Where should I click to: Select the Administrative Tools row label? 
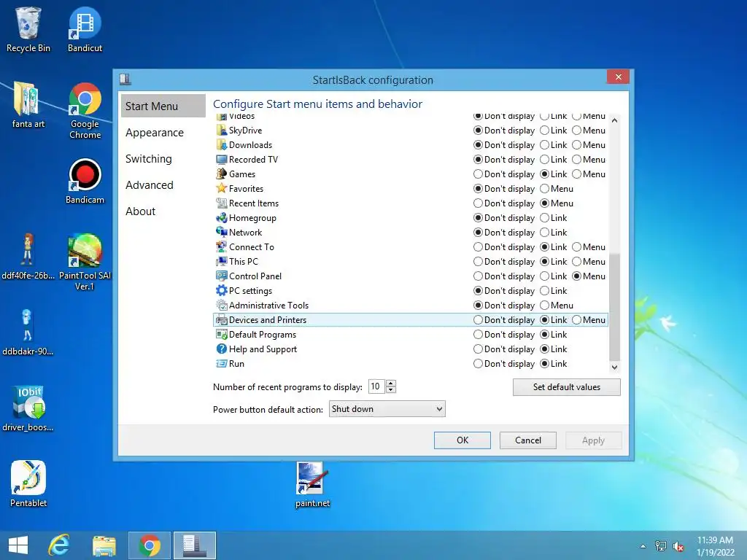pyautogui.click(x=268, y=306)
